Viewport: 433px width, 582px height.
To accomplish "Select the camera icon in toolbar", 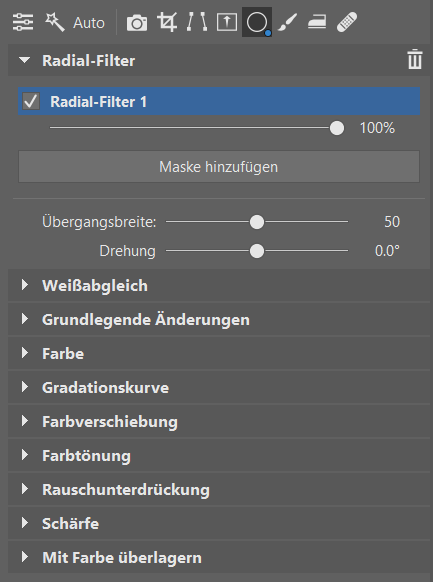I will [x=137, y=23].
